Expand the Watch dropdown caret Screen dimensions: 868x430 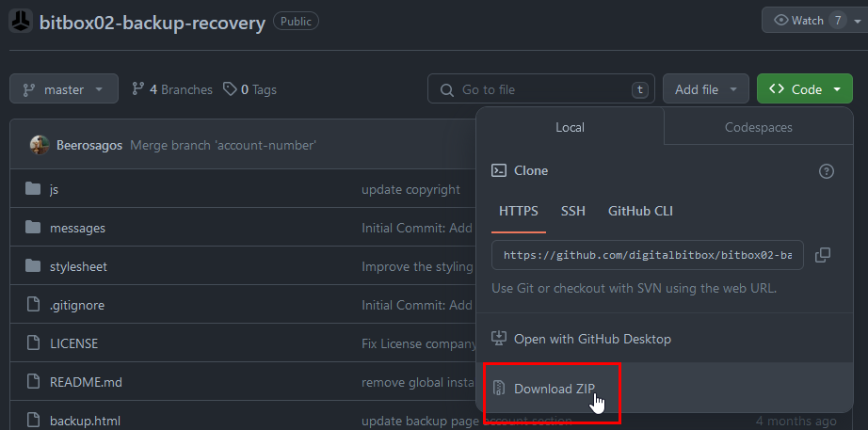(x=858, y=21)
